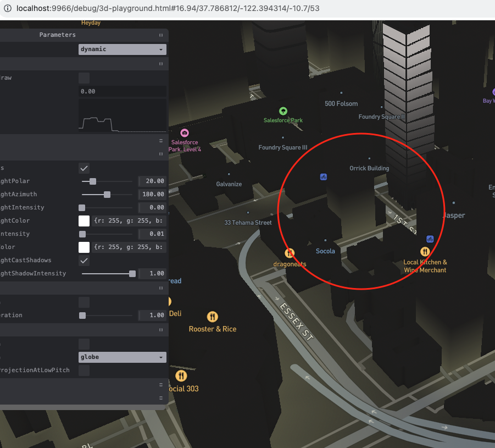Click the Salesforce Park green park icon

[x=283, y=111]
